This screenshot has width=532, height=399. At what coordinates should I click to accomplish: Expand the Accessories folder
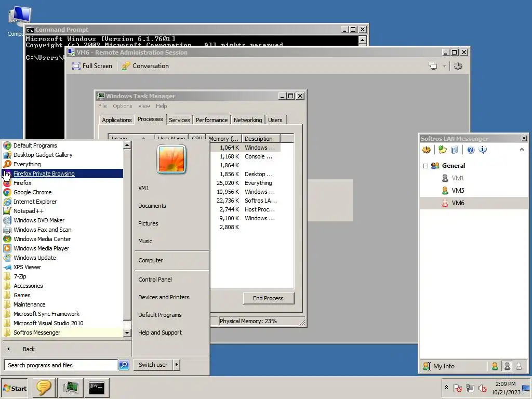(63, 286)
